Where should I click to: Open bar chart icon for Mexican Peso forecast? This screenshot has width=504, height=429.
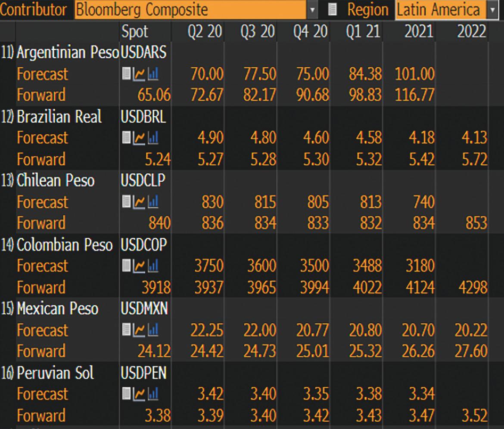[153, 330]
